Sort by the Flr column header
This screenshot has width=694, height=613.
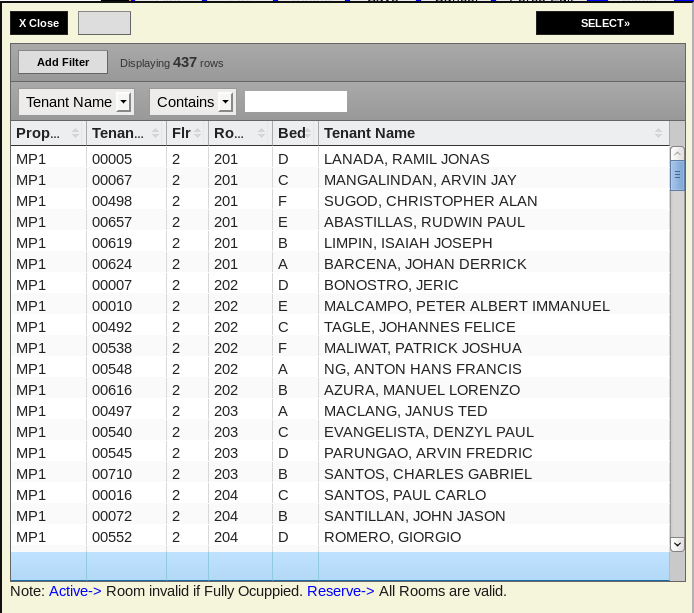tap(187, 133)
